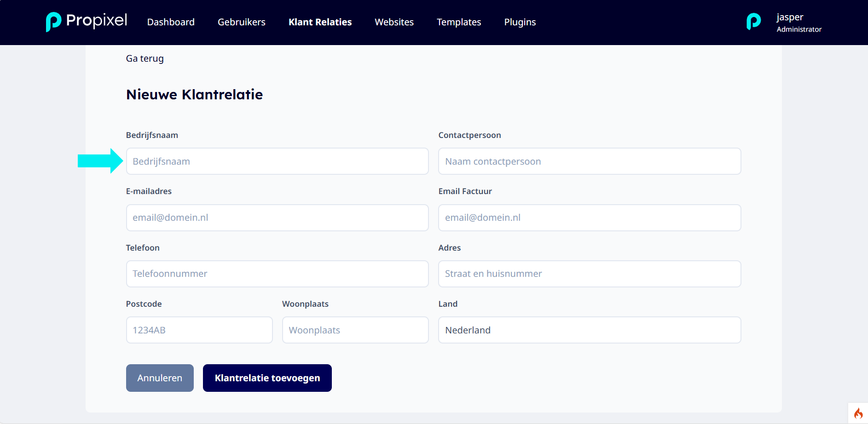Open the Websites section
Viewport: 868px width, 424px height.
pos(394,22)
